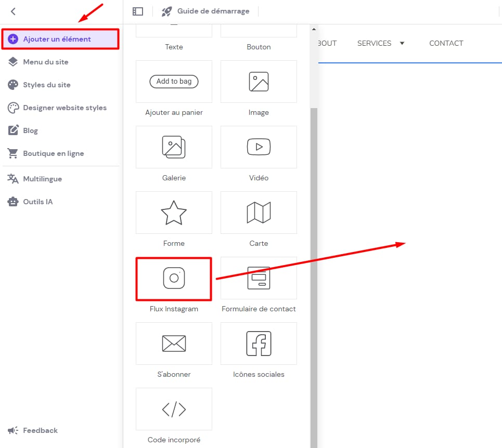Click the Galerie element icon
This screenshot has height=448, width=502.
[174, 147]
